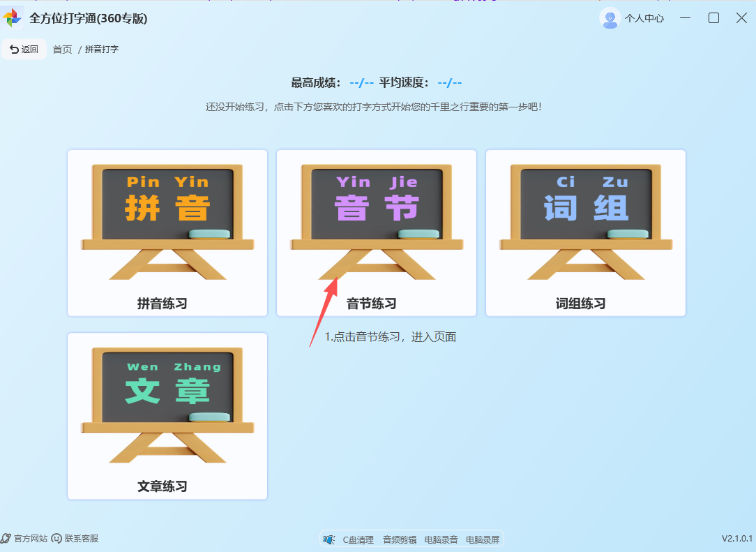Open the 音频剪辑 tool
The image size is (756, 552).
399,539
